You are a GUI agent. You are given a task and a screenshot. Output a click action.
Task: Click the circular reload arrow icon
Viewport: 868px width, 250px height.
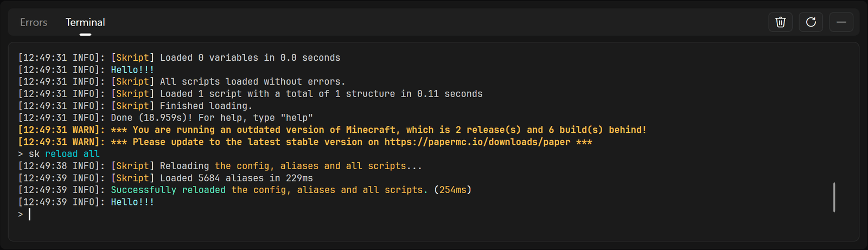pyautogui.click(x=810, y=22)
